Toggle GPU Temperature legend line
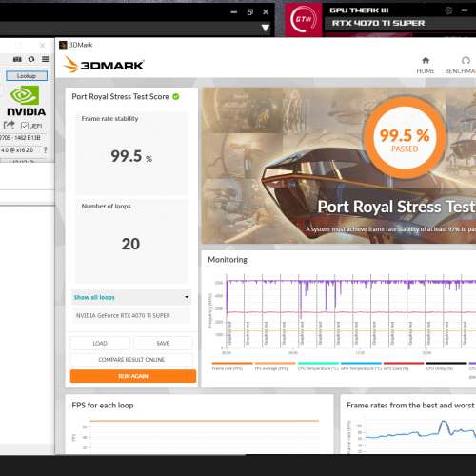The height and width of the screenshot is (476, 476). point(361,366)
